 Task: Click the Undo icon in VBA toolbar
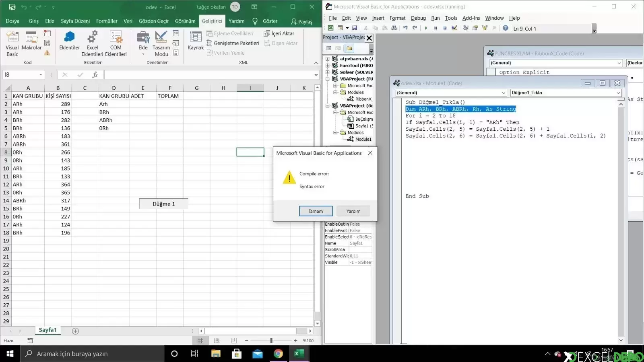pyautogui.click(x=405, y=28)
